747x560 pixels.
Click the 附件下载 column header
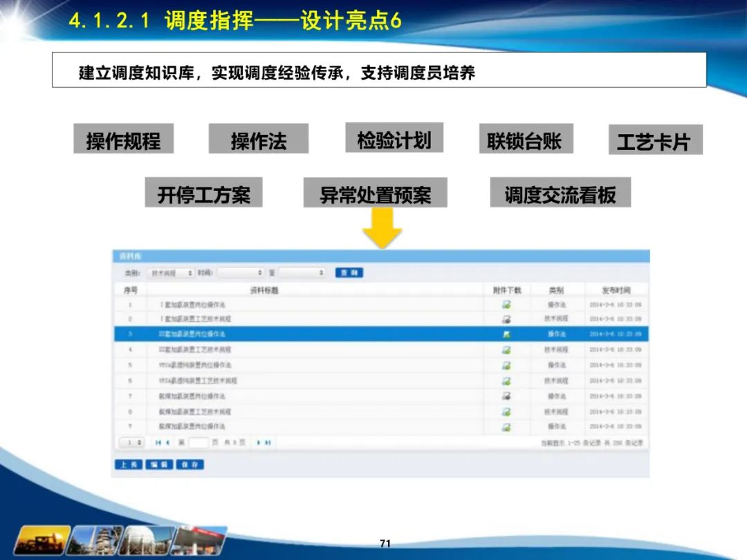[x=507, y=290]
